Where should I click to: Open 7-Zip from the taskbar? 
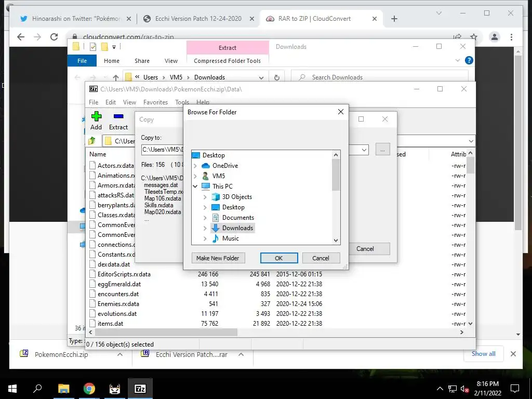(x=140, y=389)
